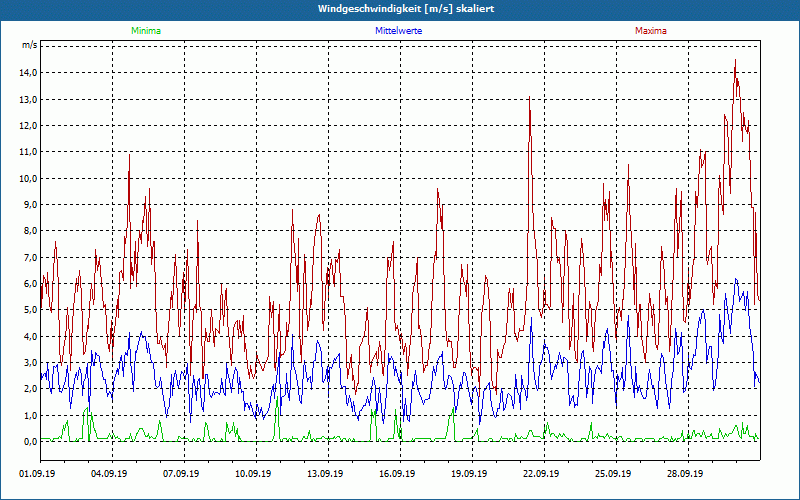Select the red 'Maxima' legend label

tap(651, 31)
